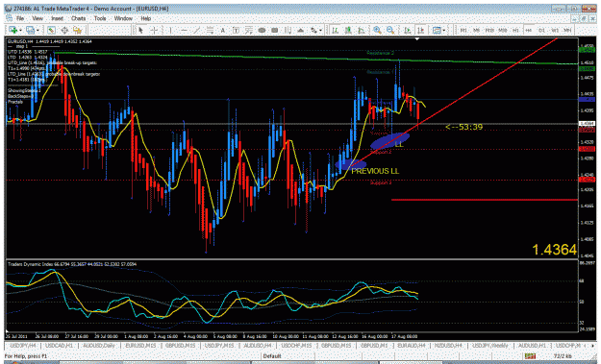Open the Help menu
The width and height of the screenshot is (601, 364).
(x=145, y=18)
